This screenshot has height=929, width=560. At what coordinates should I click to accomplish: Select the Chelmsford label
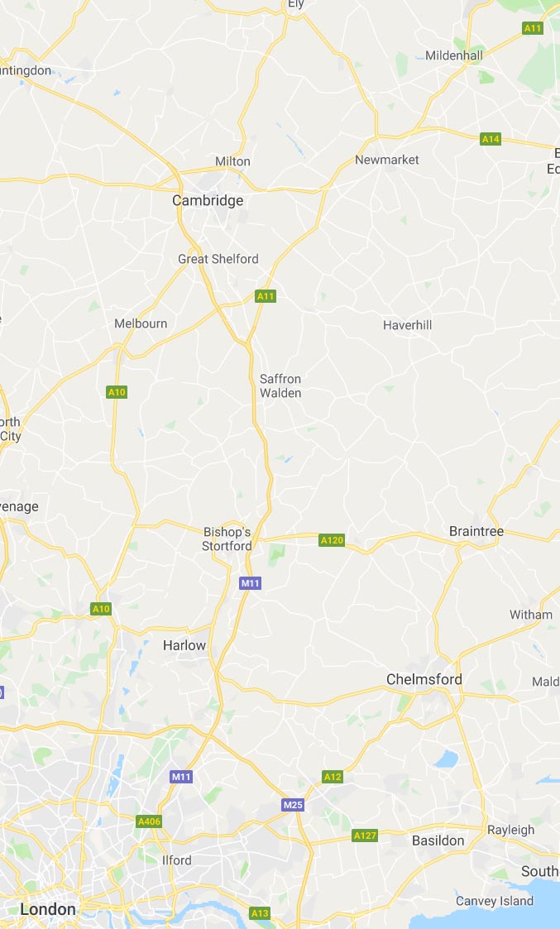point(424,679)
